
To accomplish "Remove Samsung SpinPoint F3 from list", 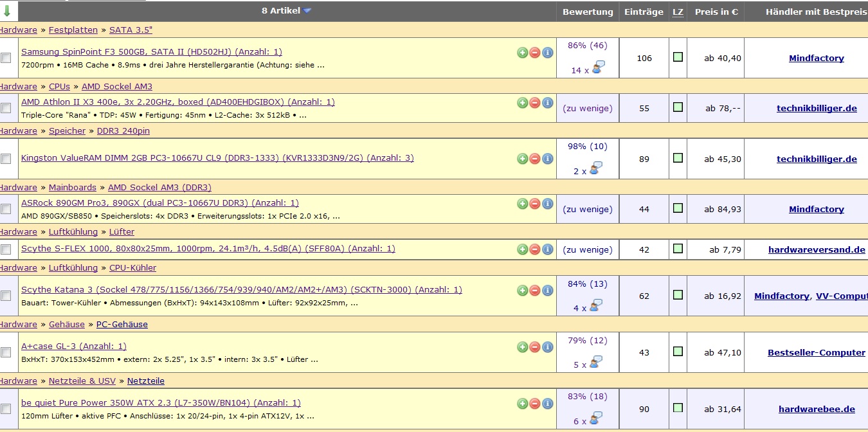I will tap(534, 53).
